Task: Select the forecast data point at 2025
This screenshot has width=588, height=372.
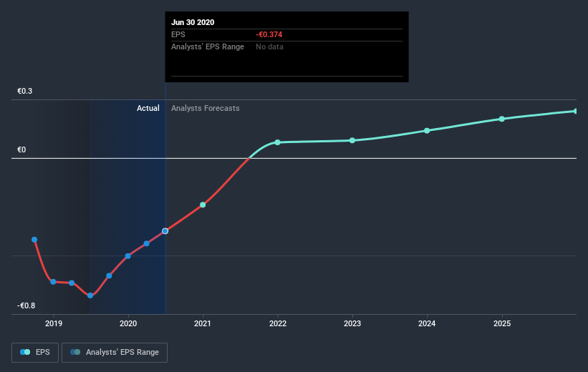Action: (x=502, y=119)
